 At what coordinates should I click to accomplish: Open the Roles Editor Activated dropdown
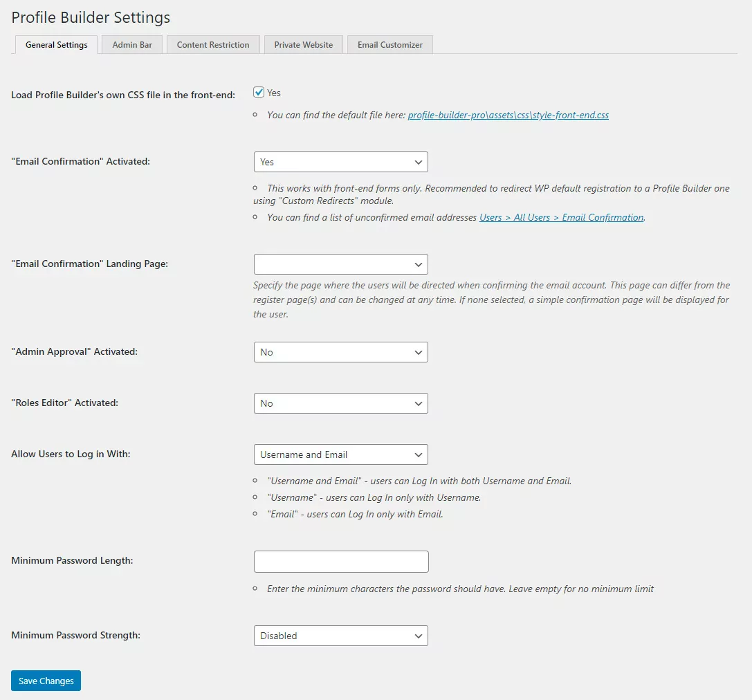click(341, 403)
